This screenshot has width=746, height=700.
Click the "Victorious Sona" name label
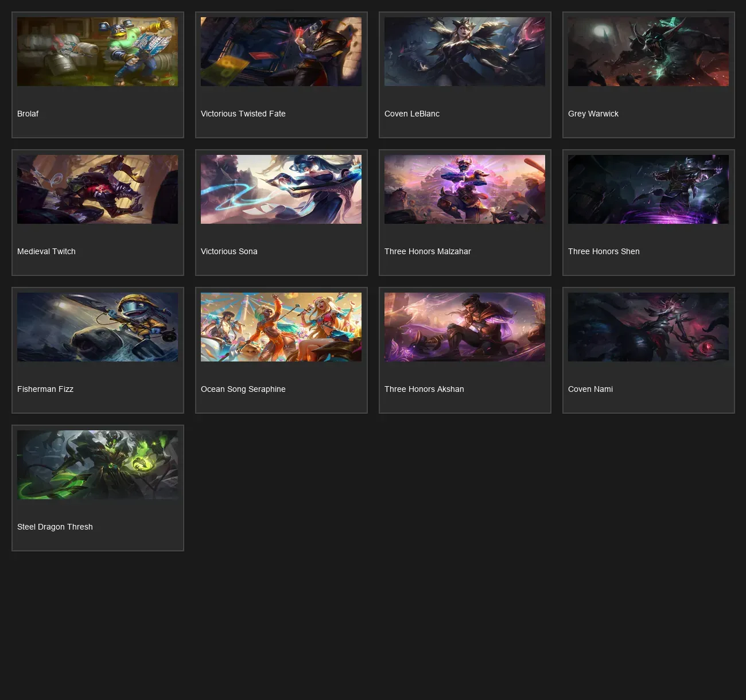tap(229, 251)
